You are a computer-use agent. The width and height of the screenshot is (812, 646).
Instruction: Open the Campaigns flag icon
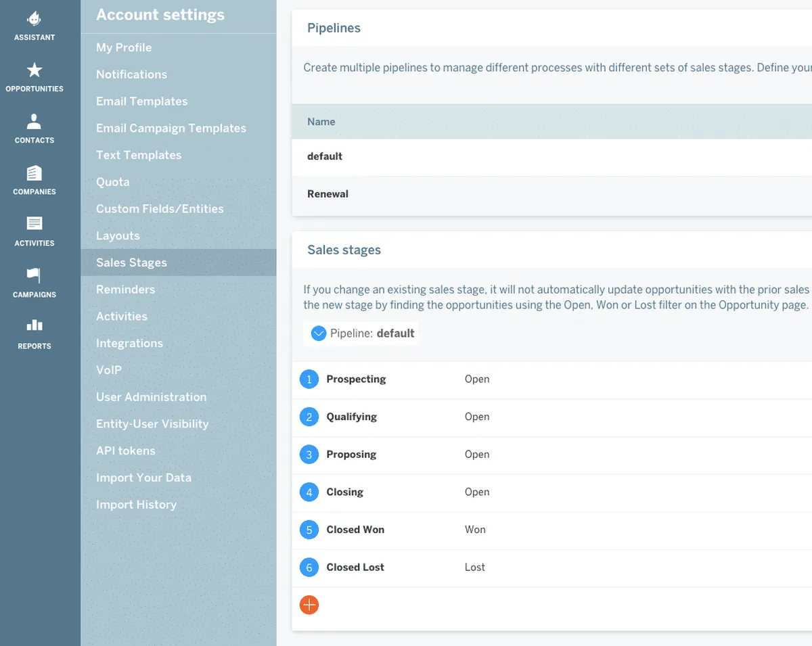click(35, 275)
